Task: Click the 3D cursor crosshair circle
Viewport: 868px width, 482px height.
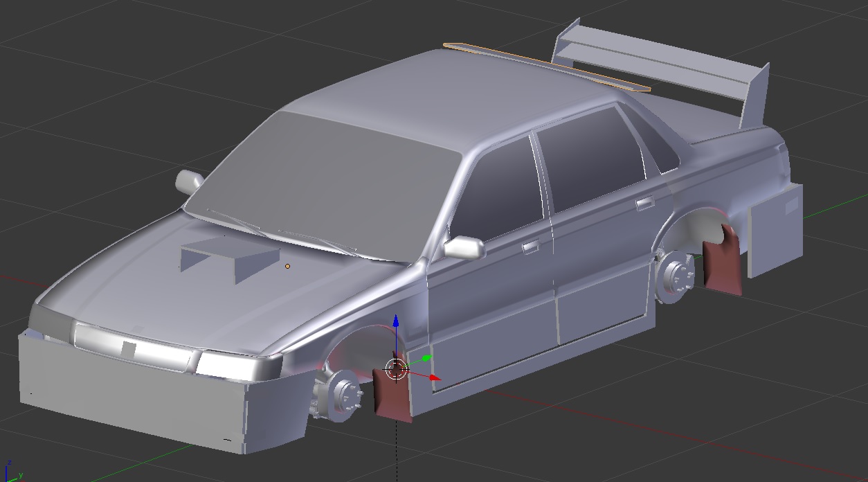Action: pyautogui.click(x=396, y=370)
